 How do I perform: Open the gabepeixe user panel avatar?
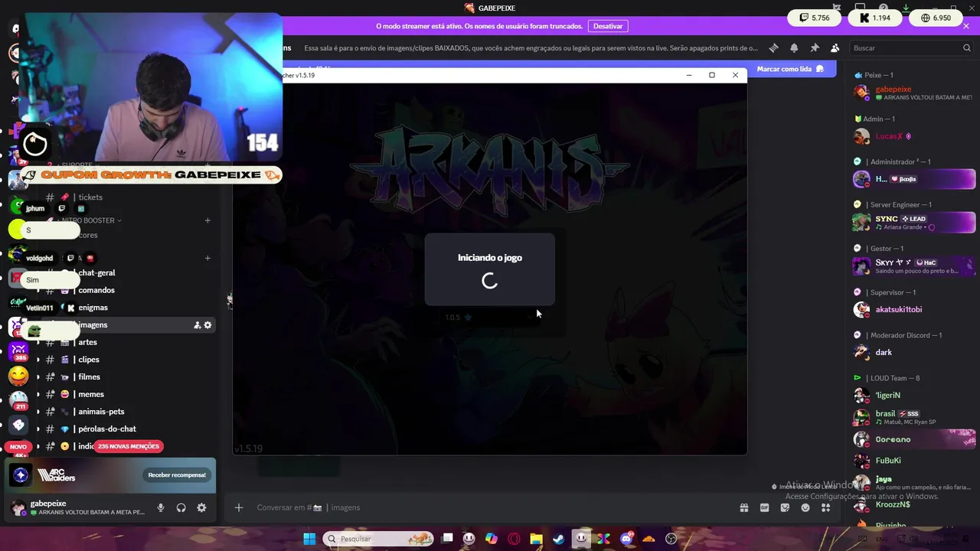tap(18, 507)
